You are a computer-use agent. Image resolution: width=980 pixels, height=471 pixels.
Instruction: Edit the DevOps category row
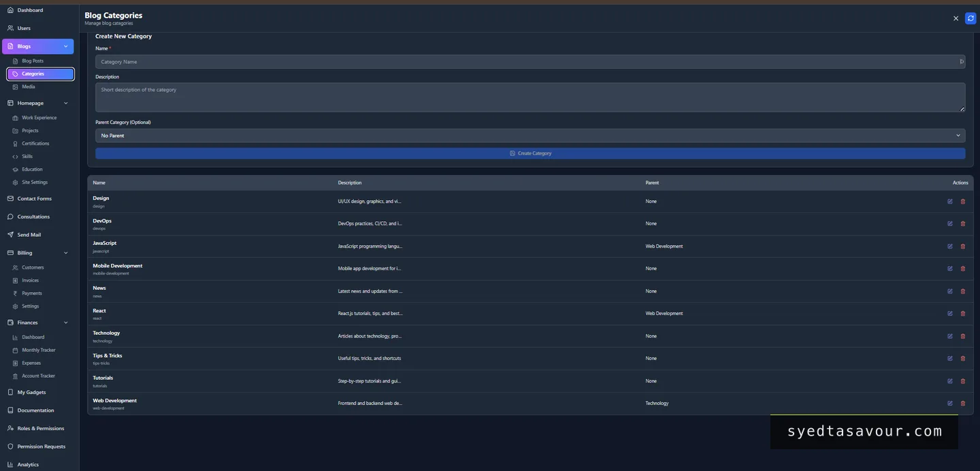point(950,224)
